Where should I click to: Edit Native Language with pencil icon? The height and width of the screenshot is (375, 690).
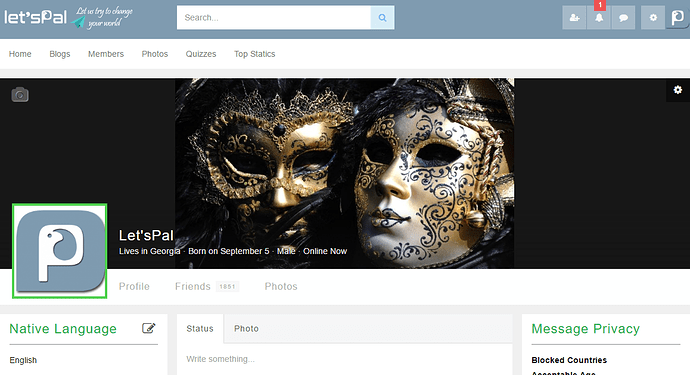(149, 328)
